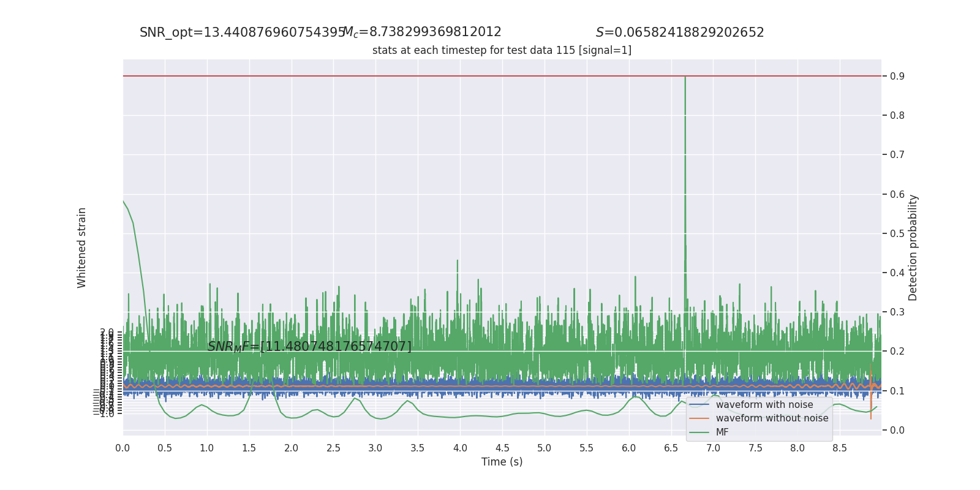Click the 4.5 tick on time axis

click(x=502, y=448)
